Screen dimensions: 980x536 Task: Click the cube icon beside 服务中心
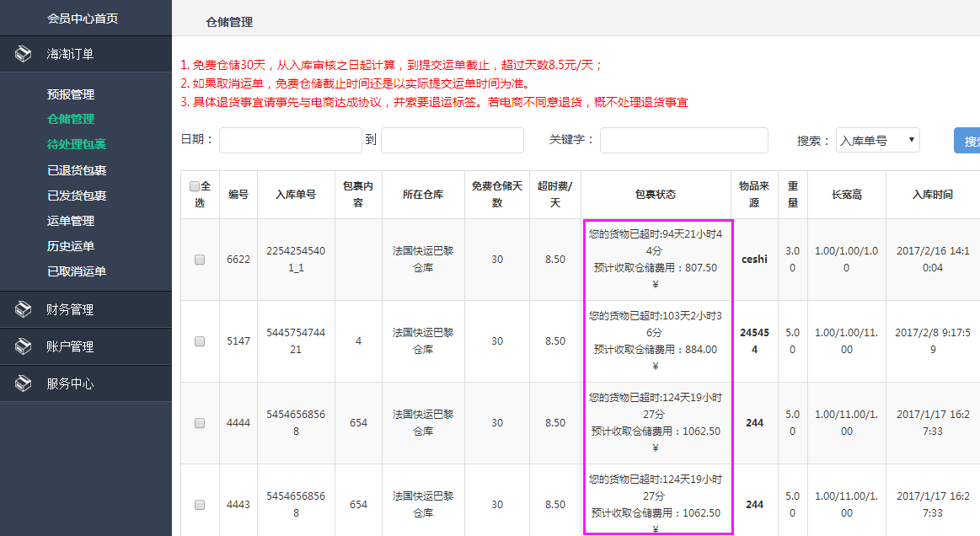coord(24,383)
